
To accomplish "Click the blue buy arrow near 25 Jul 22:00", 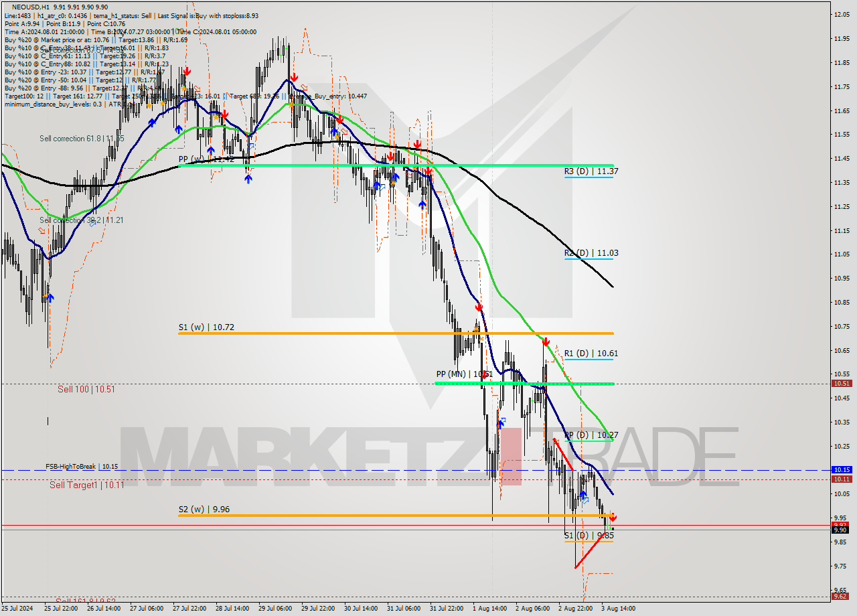I will click(50, 297).
